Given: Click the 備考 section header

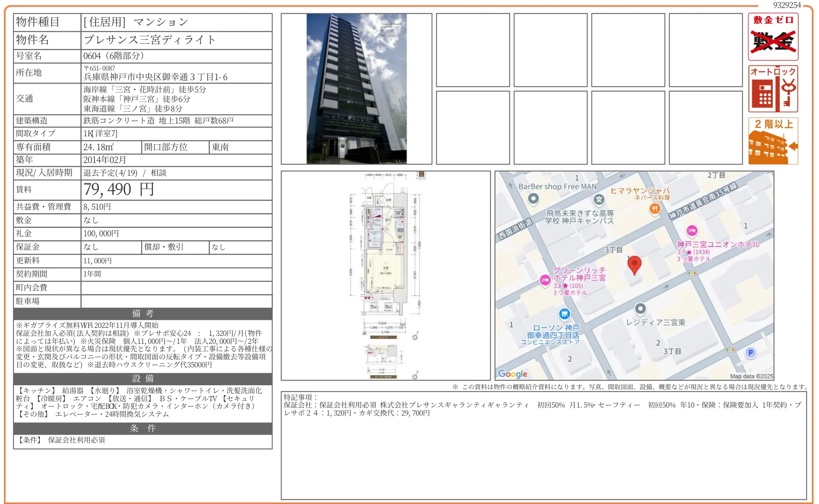Looking at the screenshot, I should coord(143,314).
